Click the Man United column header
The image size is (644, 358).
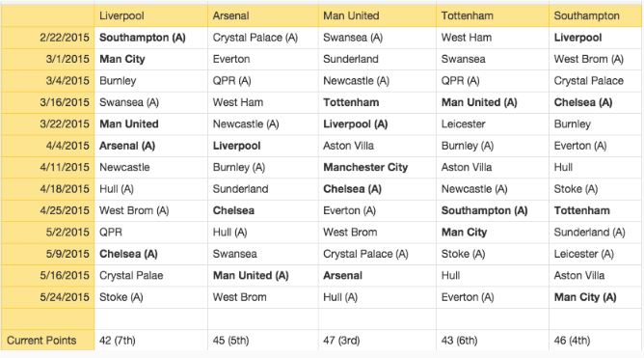click(x=377, y=16)
